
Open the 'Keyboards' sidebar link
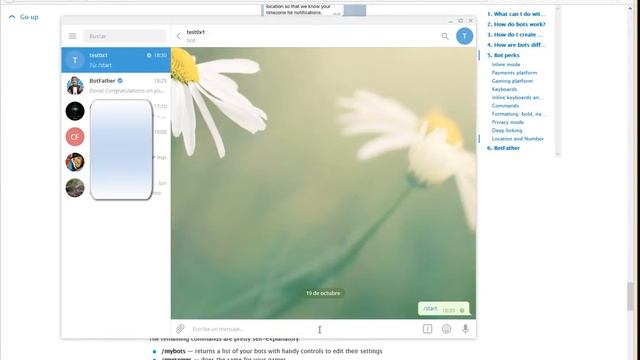(504, 89)
